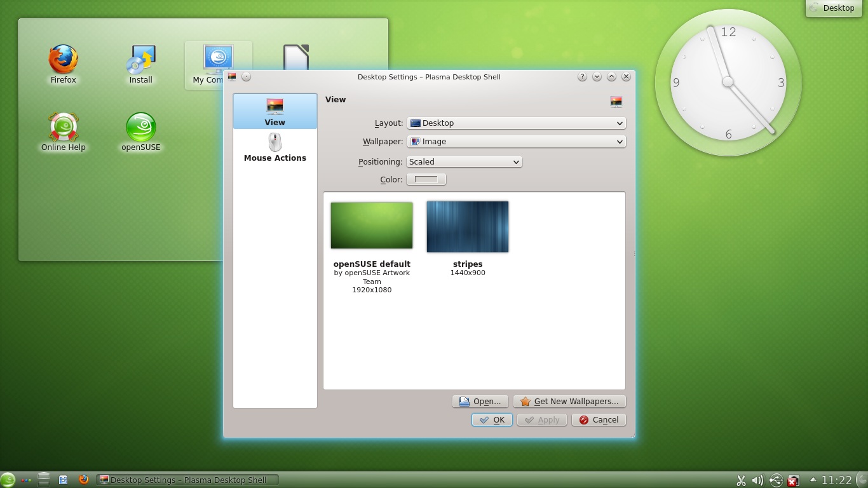Image resolution: width=868 pixels, height=488 pixels.
Task: Minimize the Desktop Settings dialog
Action: 597,77
